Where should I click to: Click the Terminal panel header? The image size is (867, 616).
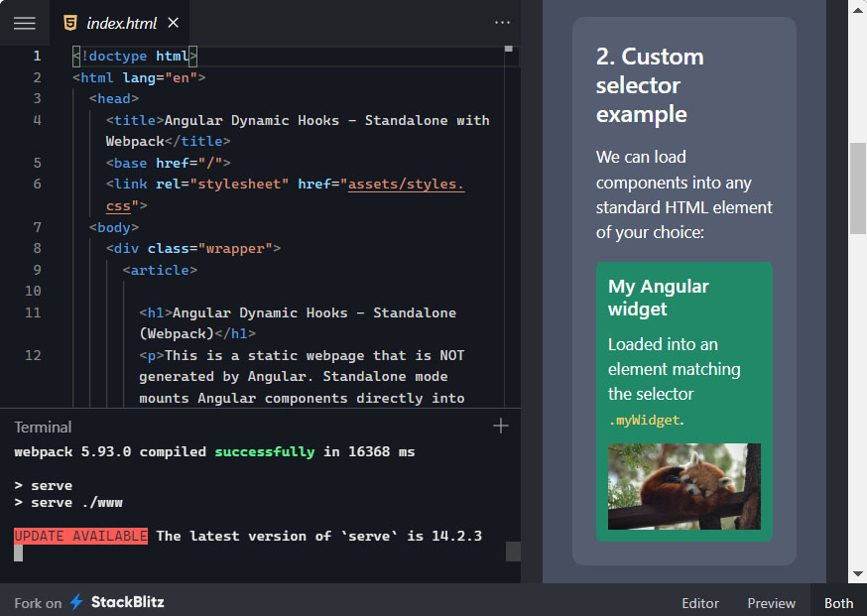coord(43,427)
